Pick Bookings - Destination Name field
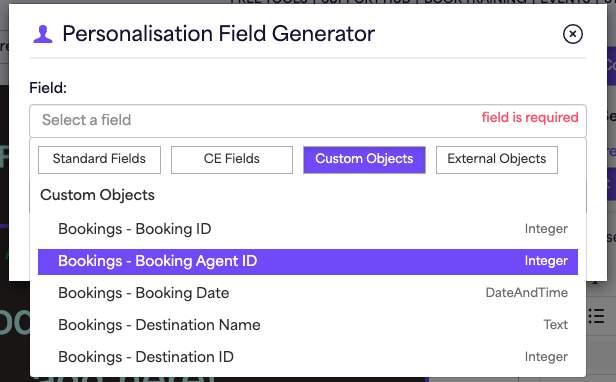Viewport: 616px width, 382px height. 308,325
